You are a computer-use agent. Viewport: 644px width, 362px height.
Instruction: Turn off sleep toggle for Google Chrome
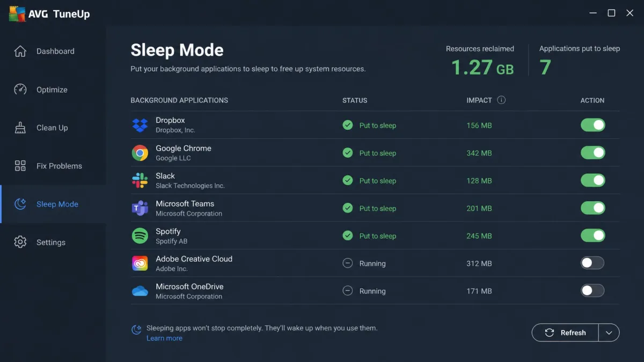click(x=592, y=153)
